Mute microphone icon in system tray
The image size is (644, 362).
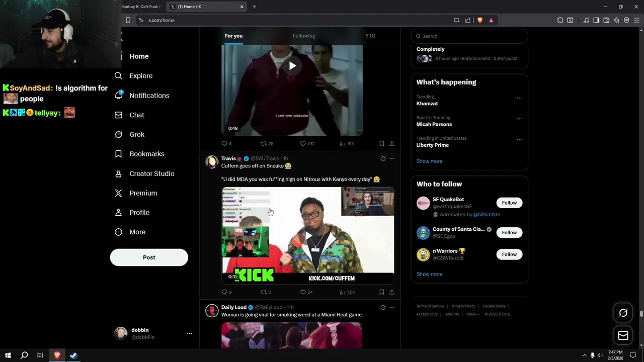click(592, 355)
